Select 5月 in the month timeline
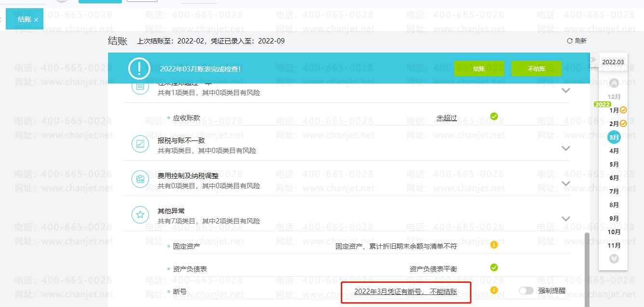 point(614,164)
